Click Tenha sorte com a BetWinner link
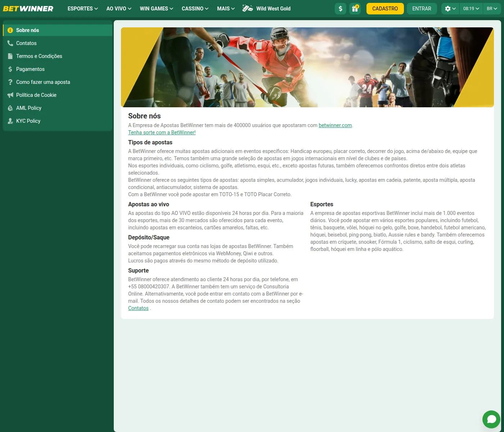This screenshot has width=504, height=432. click(x=162, y=132)
